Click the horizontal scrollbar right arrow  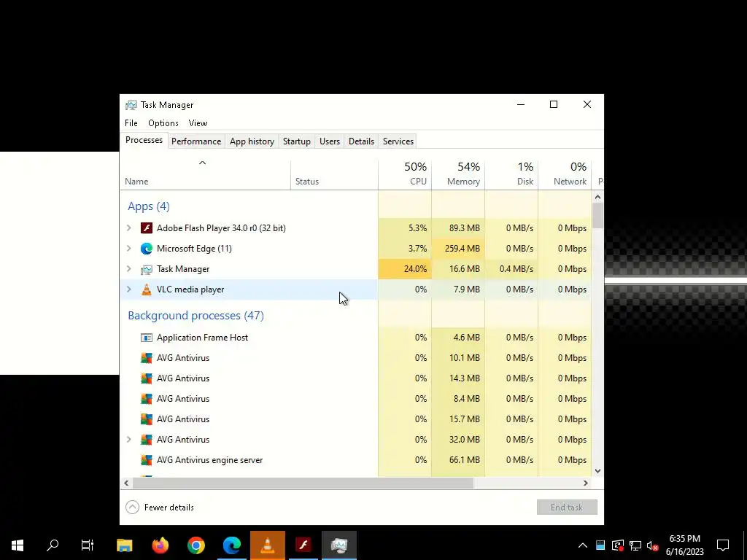tap(586, 483)
